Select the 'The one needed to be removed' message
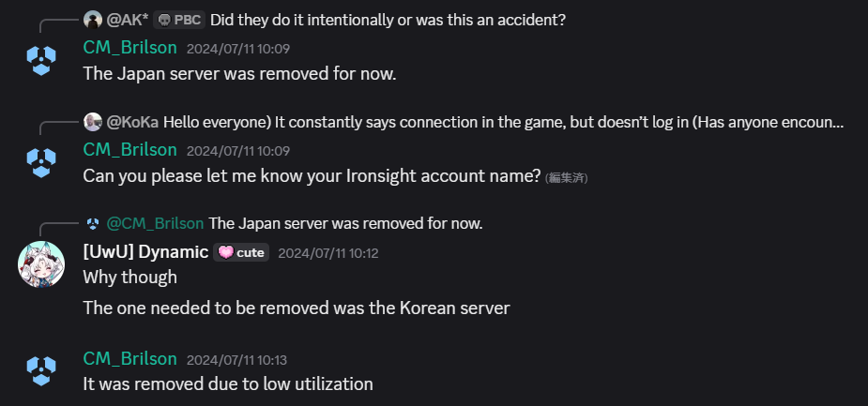 click(297, 308)
